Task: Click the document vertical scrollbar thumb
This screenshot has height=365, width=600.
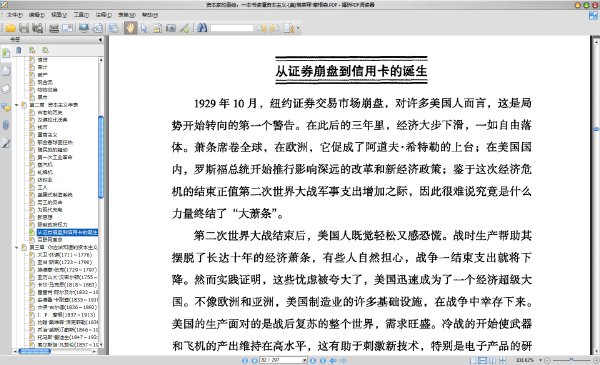Action: click(596, 130)
